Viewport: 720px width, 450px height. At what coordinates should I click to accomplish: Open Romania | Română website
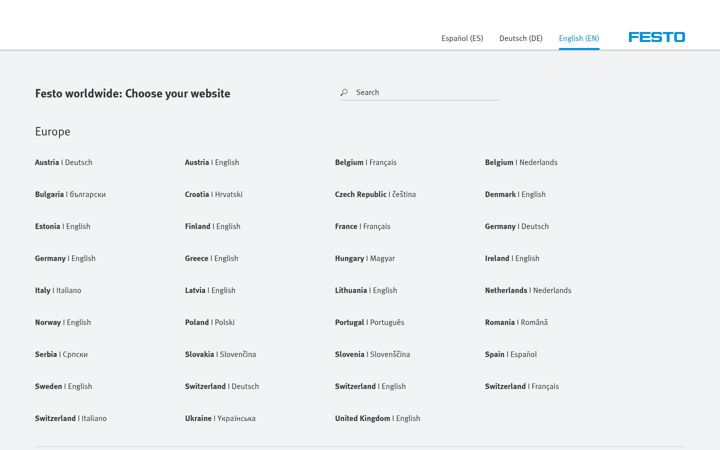click(x=516, y=322)
